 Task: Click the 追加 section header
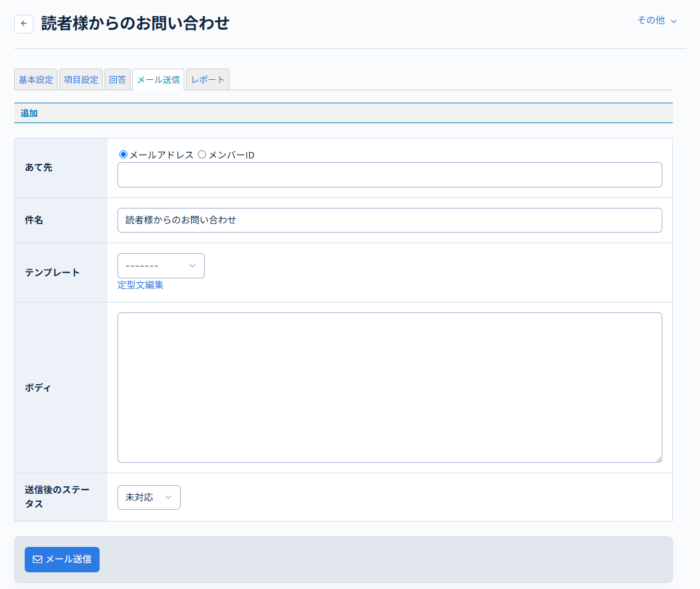tap(29, 113)
